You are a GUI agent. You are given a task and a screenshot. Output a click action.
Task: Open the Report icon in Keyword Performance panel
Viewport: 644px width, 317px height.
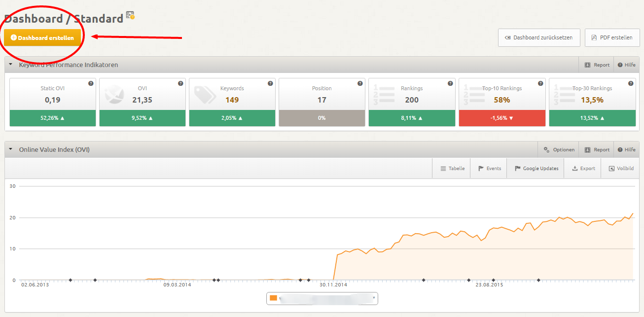[x=596, y=65]
